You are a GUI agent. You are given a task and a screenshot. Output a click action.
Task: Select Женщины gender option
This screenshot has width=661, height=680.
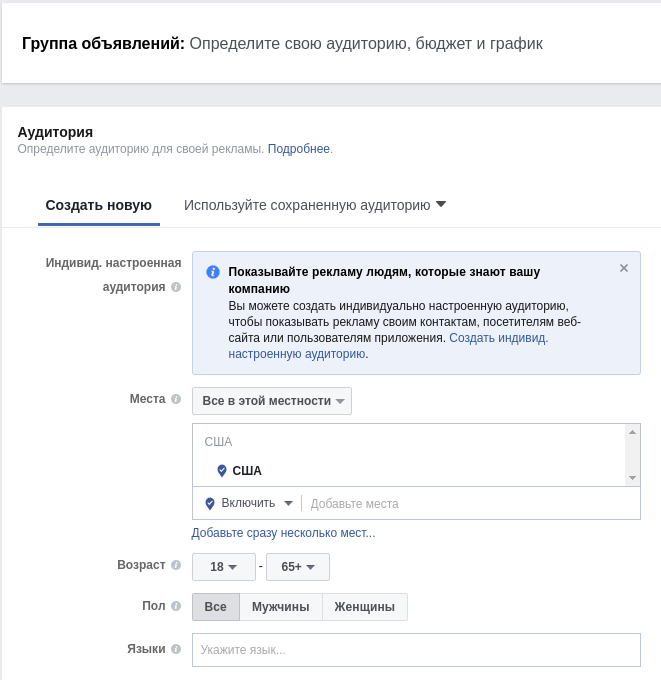click(x=364, y=607)
